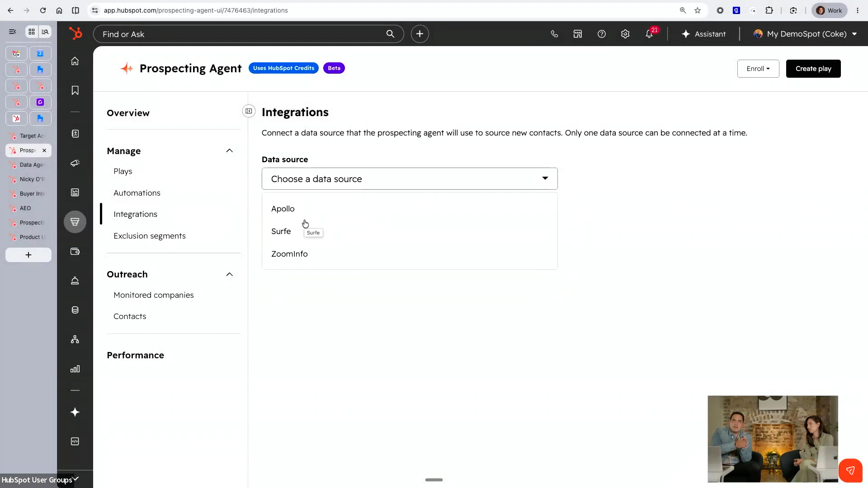Open the orange send chat widget
This screenshot has height=488, width=868.
click(x=850, y=471)
